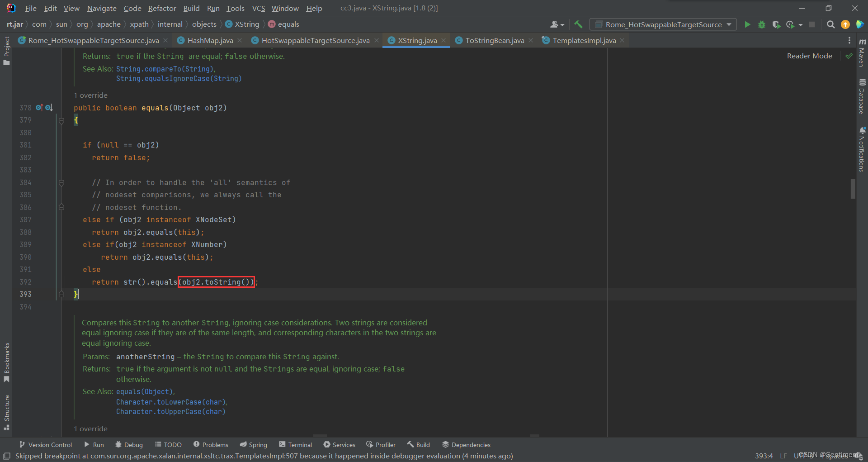Run the current configuration with green play icon
Screen dimensions: 868x462
tap(747, 24)
